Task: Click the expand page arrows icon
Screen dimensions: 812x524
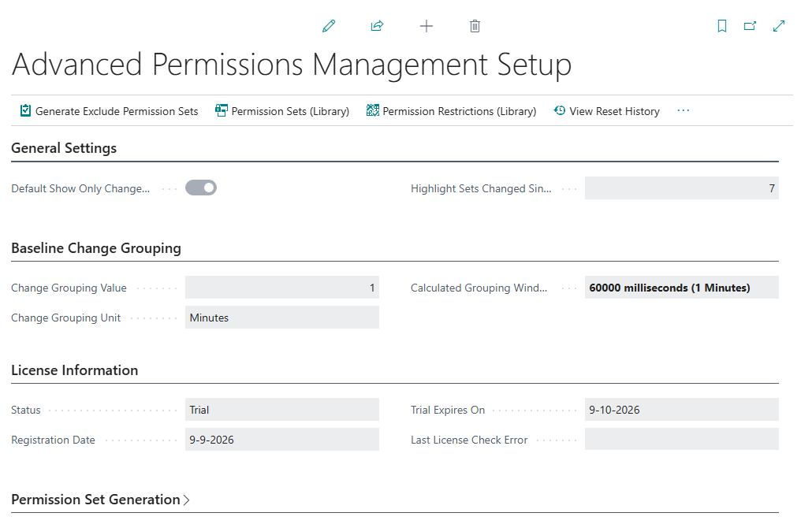Action: 779,26
